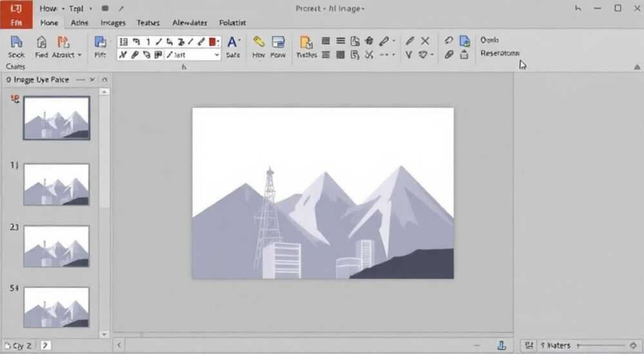
Task: Switch to the Incages ribbon tab
Action: pyautogui.click(x=113, y=23)
